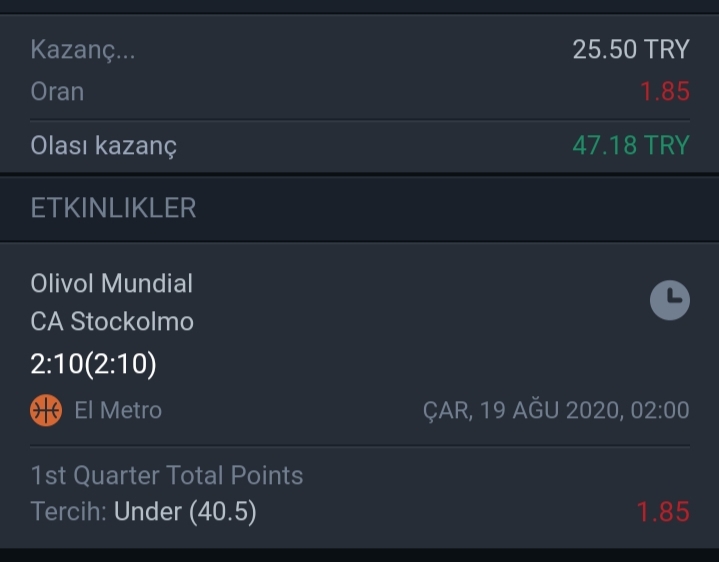Open the Olivol Mundial event card
Image resolution: width=719 pixels, height=562 pixels.
(360, 395)
